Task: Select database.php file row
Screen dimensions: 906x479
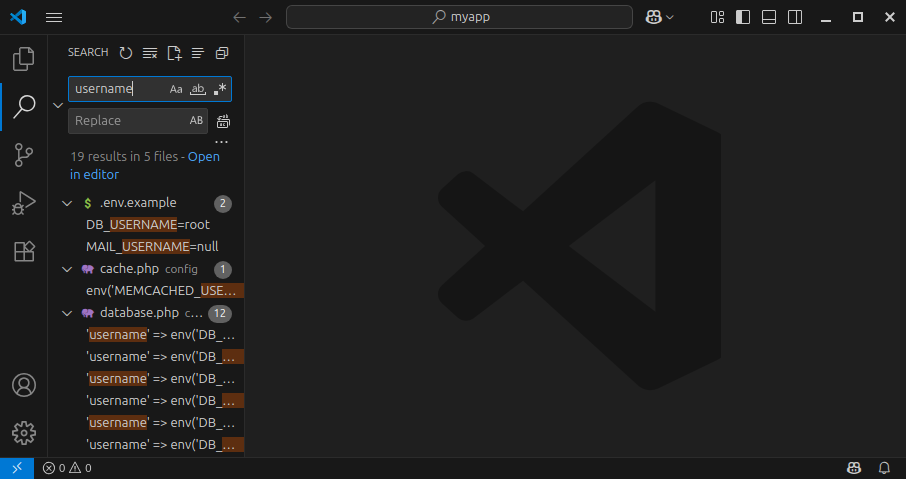Action: [x=146, y=313]
